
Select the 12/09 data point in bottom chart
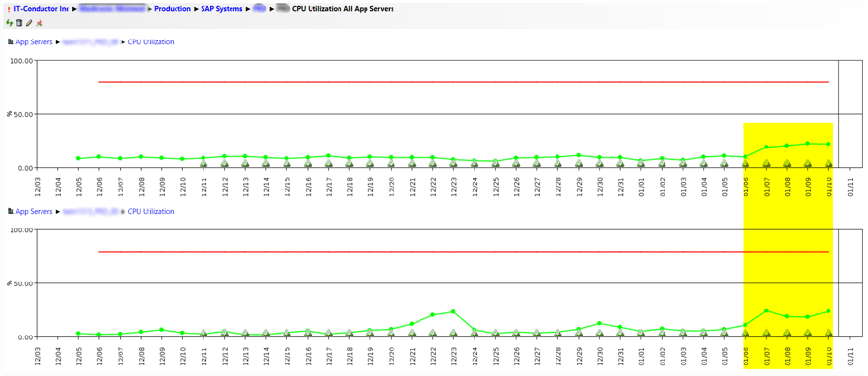[x=161, y=330]
